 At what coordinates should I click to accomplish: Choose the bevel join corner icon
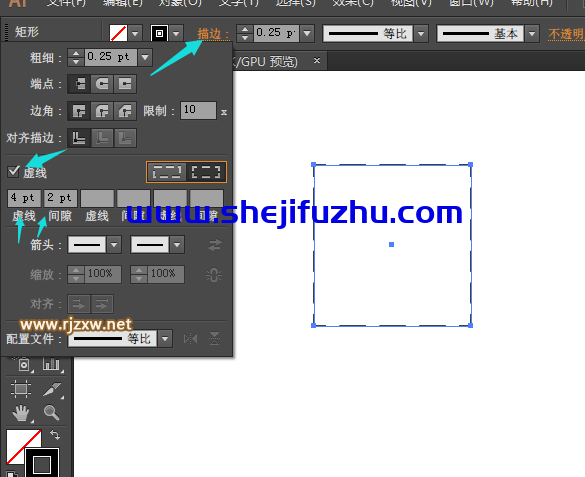pyautogui.click(x=125, y=111)
